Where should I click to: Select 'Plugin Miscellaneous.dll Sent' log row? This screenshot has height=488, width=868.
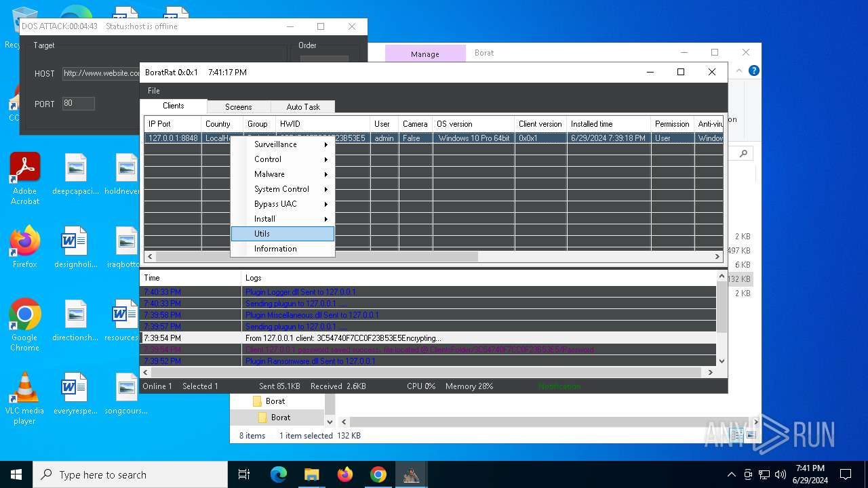tap(428, 315)
